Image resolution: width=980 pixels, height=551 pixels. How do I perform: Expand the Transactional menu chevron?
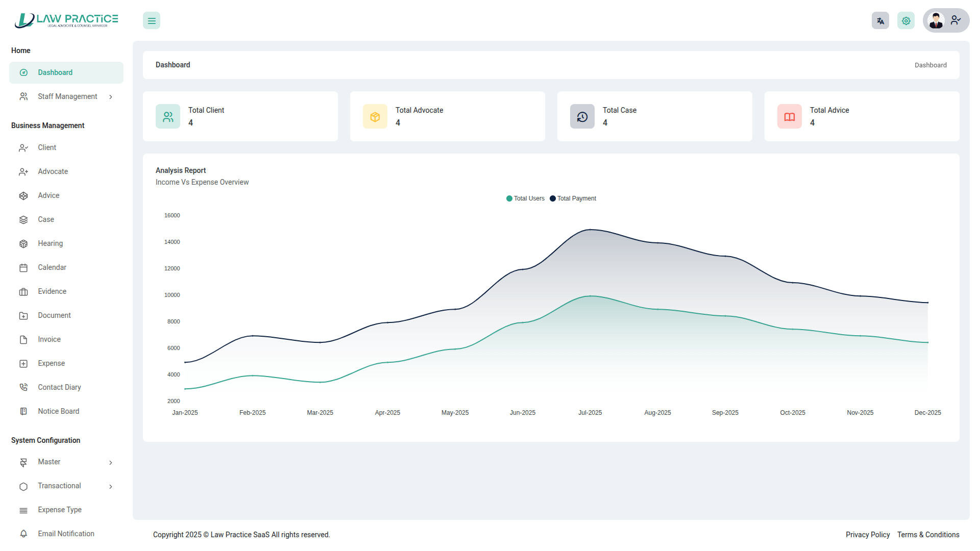[111, 487]
